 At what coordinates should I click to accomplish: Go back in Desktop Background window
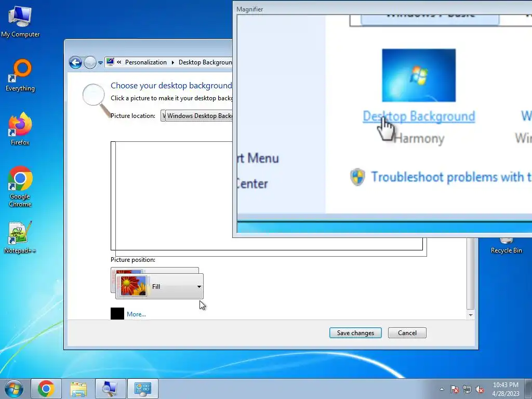click(x=75, y=62)
